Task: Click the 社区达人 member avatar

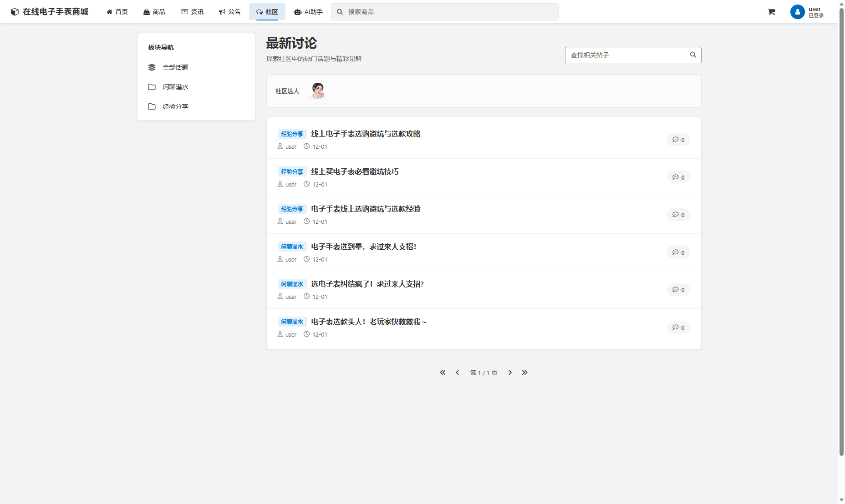Action: pyautogui.click(x=317, y=91)
